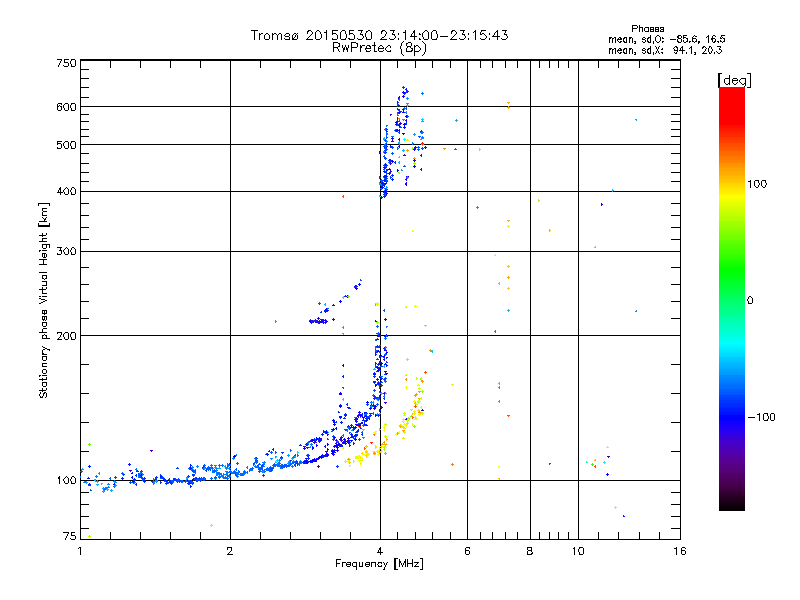This screenshot has height=600, width=800.
Task: Click the y-axis tick label '750'
Action: (x=66, y=63)
